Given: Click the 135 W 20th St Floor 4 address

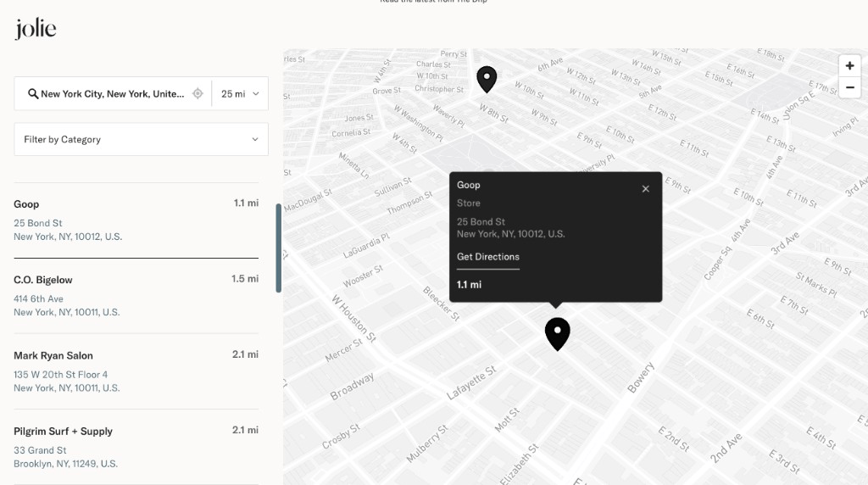Looking at the screenshot, I should pos(61,375).
